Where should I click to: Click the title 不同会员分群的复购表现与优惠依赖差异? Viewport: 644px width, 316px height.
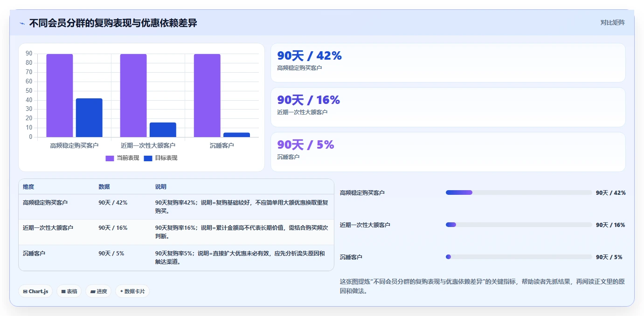pyautogui.click(x=113, y=23)
